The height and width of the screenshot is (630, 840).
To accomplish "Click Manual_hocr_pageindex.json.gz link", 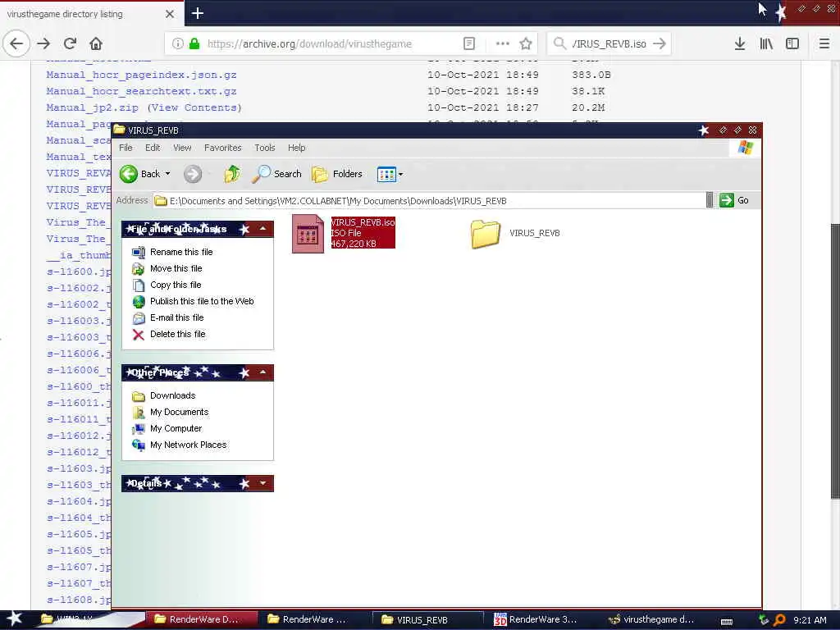I will (x=141, y=75).
